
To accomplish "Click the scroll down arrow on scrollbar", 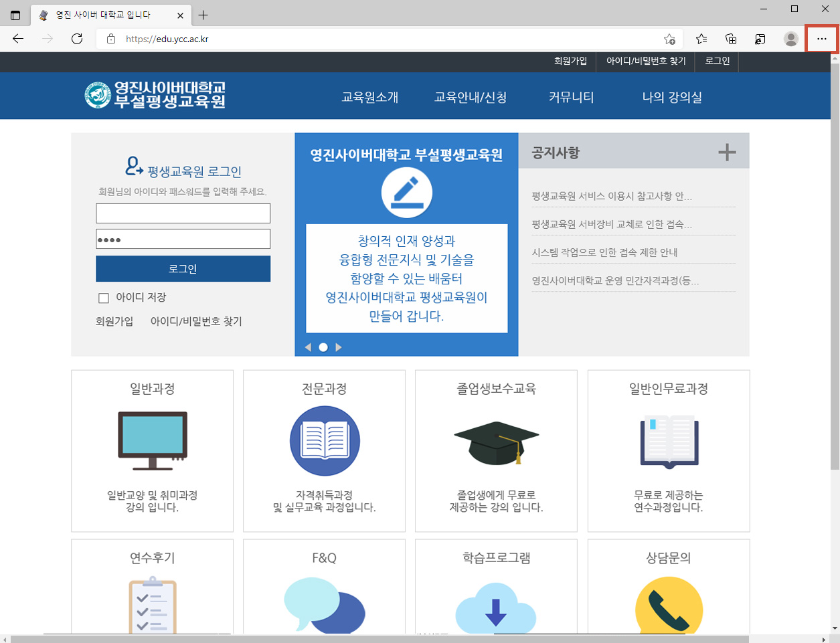I will [834, 629].
